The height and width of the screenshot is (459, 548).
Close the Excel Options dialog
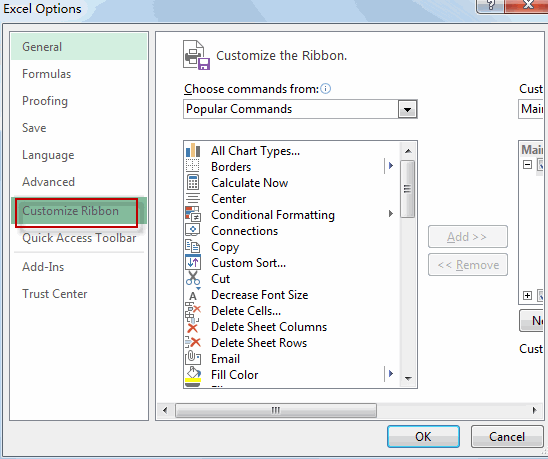click(526, 6)
